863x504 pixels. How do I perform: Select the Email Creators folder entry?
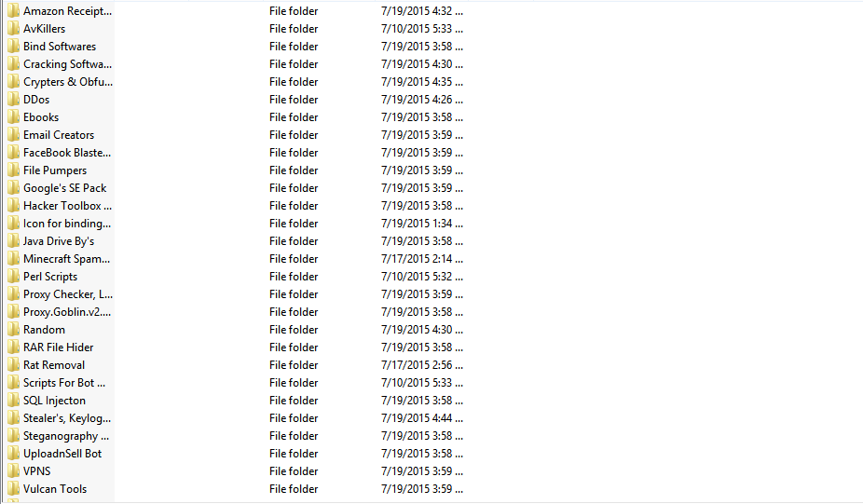click(59, 135)
